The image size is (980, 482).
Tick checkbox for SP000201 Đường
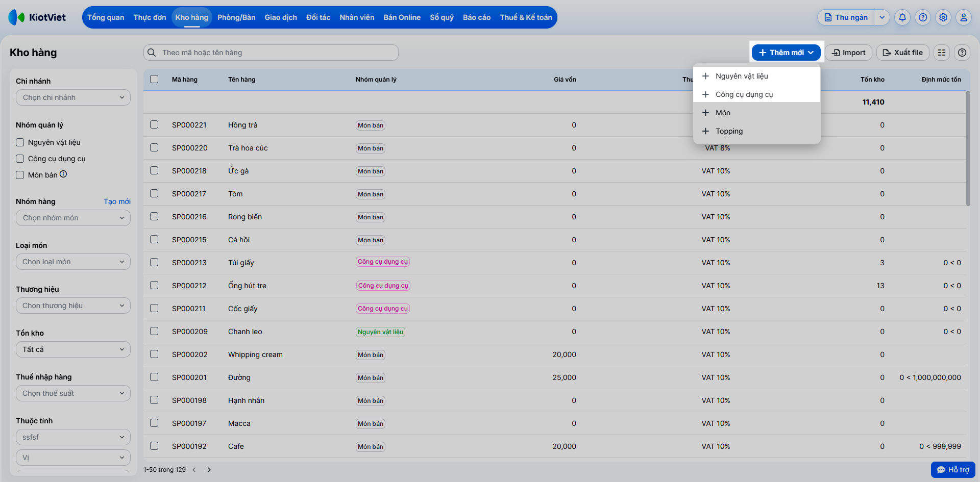point(154,377)
